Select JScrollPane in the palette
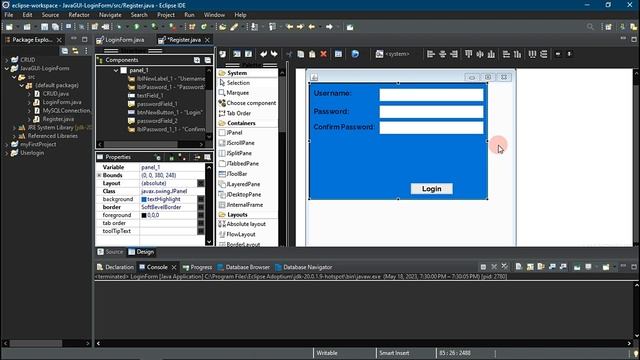Viewport: 640px width, 360px height. pos(237,143)
